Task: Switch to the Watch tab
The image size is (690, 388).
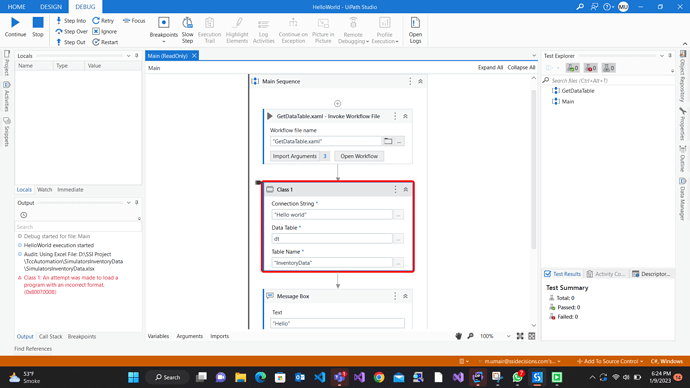Action: coord(44,190)
